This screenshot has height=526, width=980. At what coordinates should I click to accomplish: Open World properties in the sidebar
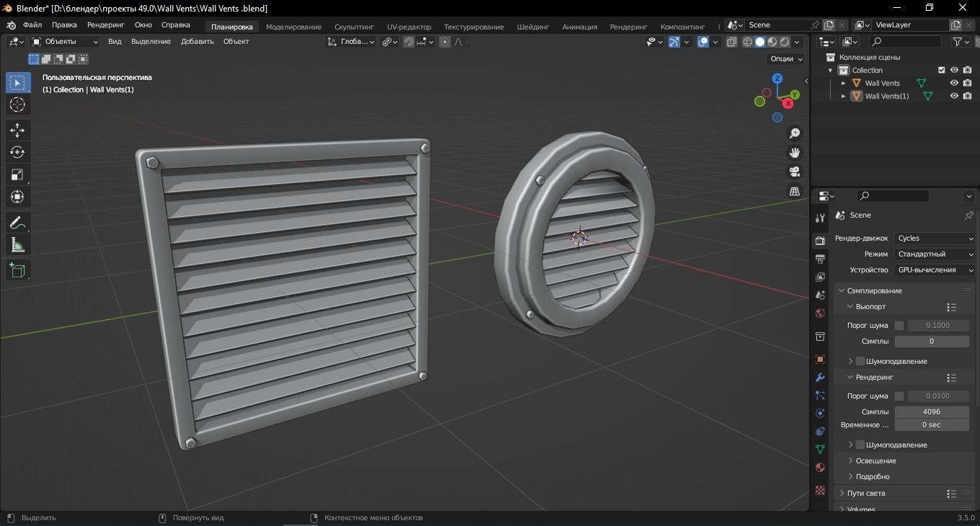click(x=819, y=313)
